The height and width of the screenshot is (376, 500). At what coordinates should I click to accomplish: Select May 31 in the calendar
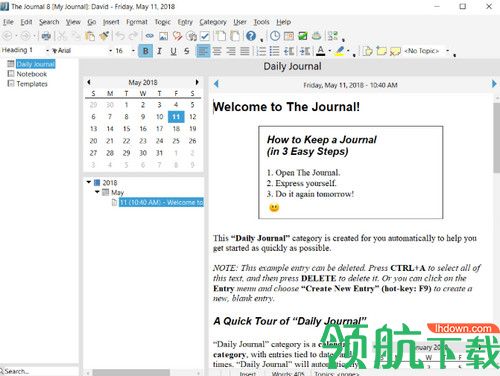click(x=159, y=153)
